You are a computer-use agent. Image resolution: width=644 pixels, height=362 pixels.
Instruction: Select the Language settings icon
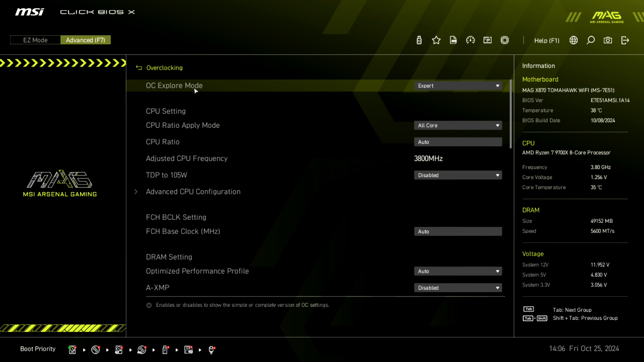(574, 40)
